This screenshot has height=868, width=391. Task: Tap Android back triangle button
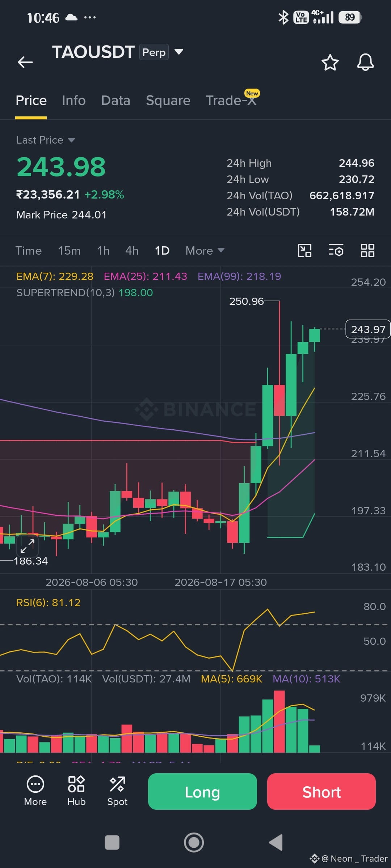click(x=276, y=842)
